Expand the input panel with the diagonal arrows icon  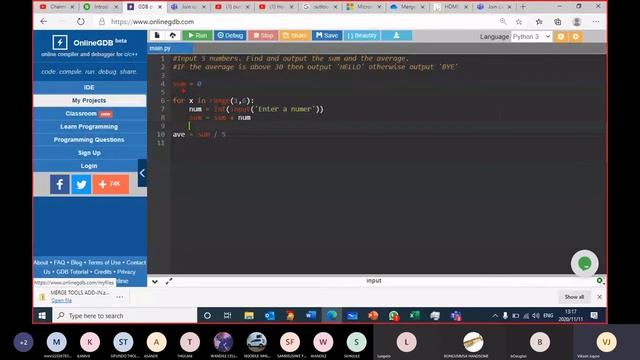pyautogui.click(x=169, y=281)
